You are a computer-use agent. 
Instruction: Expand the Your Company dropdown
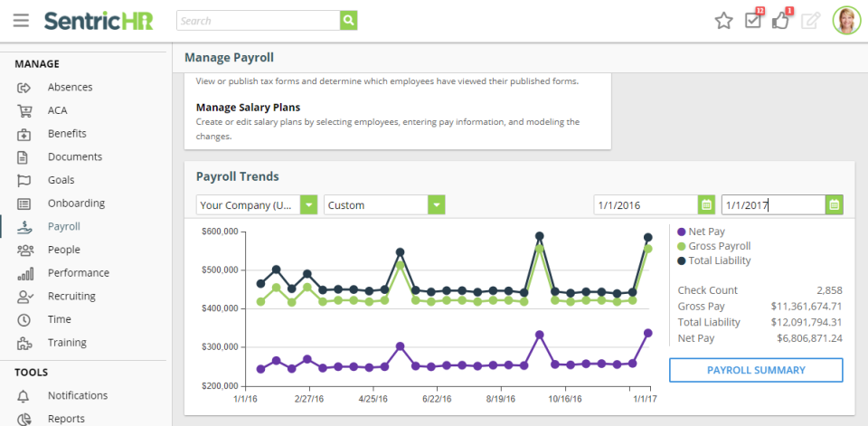tap(309, 205)
